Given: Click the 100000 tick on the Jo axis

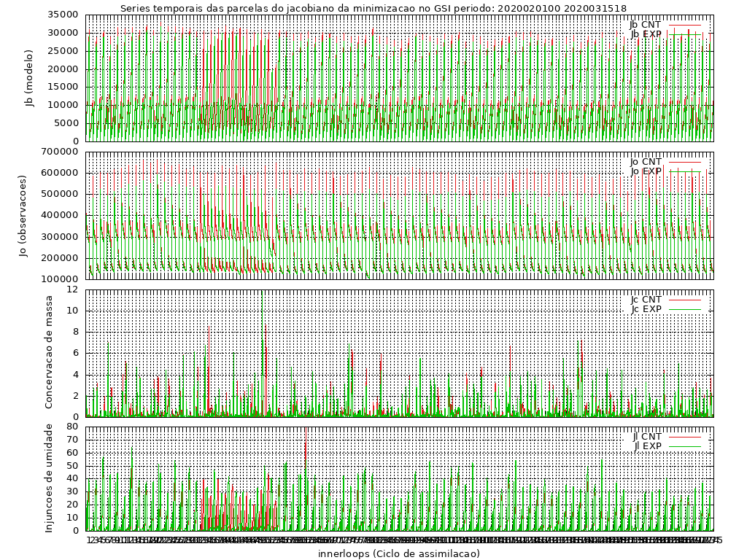Looking at the screenshot, I should pos(60,279).
